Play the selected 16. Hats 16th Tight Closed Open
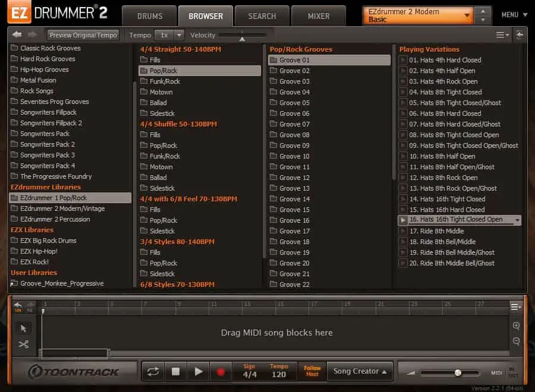The height and width of the screenshot is (392, 535). (x=403, y=220)
